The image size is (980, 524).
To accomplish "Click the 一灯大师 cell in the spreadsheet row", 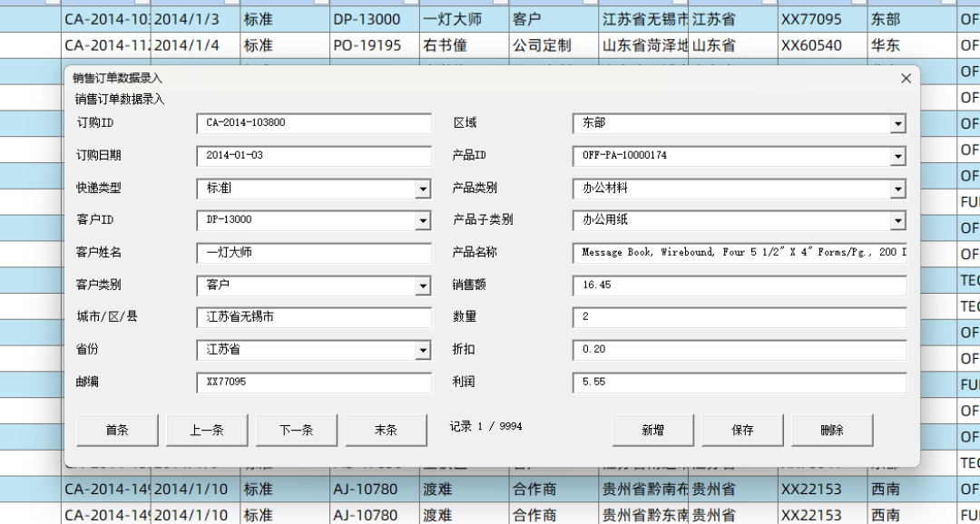I will click(465, 19).
